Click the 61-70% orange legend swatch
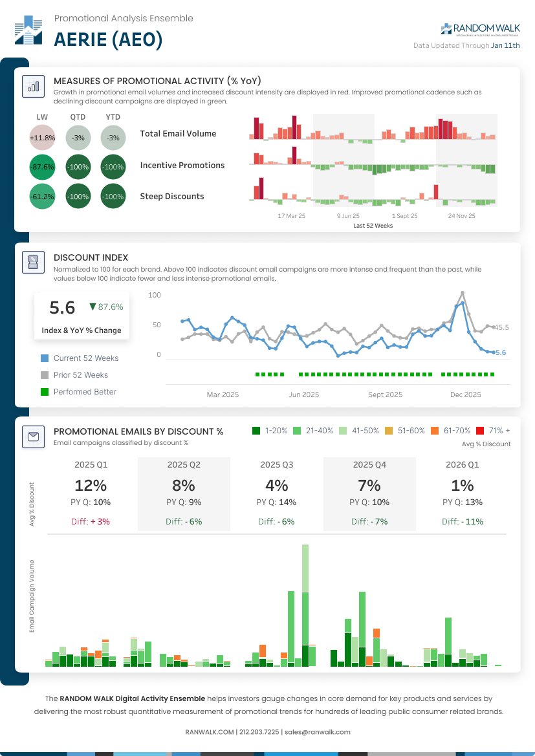The height and width of the screenshot is (756, 535). tap(435, 431)
